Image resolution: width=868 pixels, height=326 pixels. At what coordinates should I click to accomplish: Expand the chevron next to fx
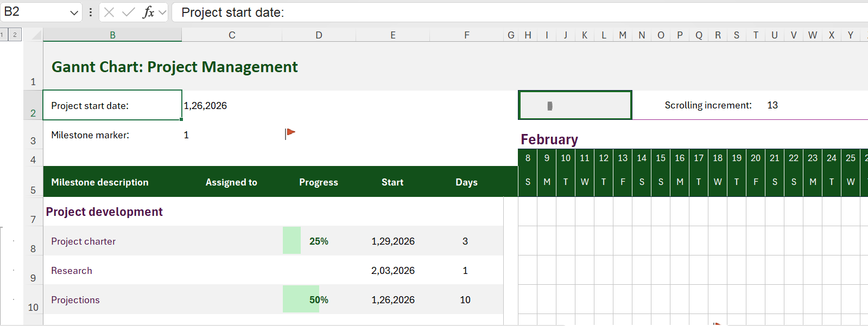(162, 12)
